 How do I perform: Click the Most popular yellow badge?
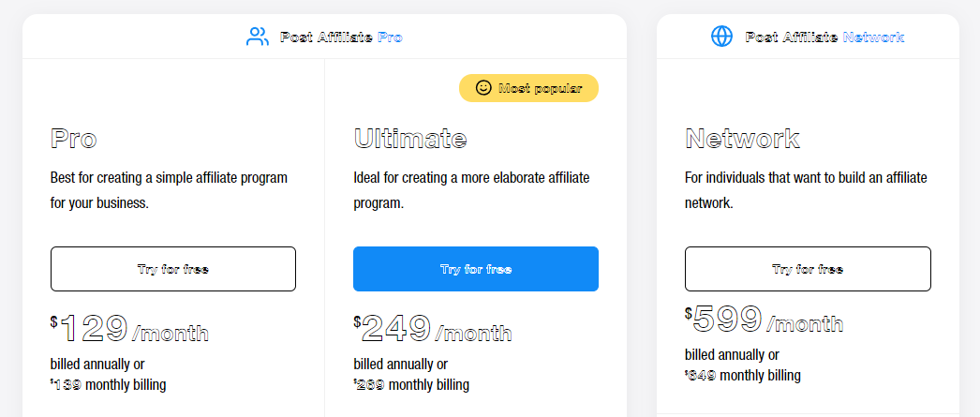coord(528,88)
